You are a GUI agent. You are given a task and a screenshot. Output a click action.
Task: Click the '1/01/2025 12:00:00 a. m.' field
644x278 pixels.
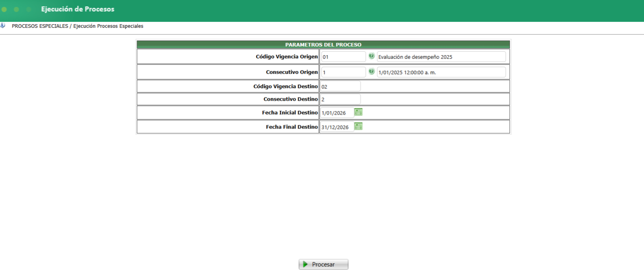pyautogui.click(x=441, y=72)
